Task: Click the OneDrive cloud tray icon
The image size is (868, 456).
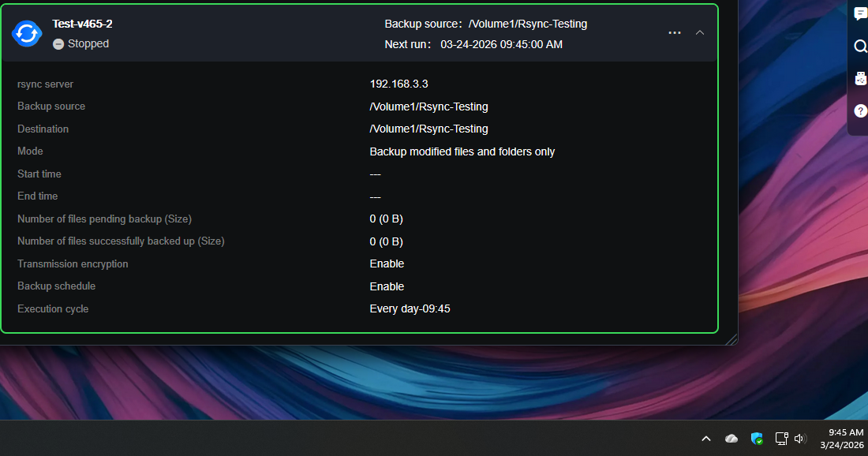Action: (x=731, y=439)
